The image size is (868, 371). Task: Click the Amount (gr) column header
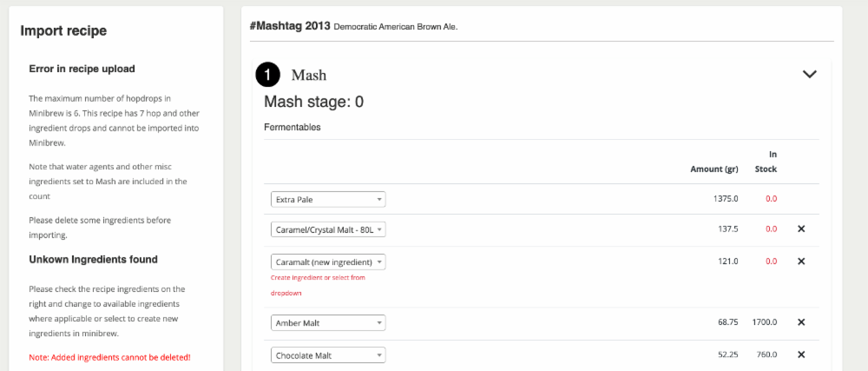click(714, 169)
